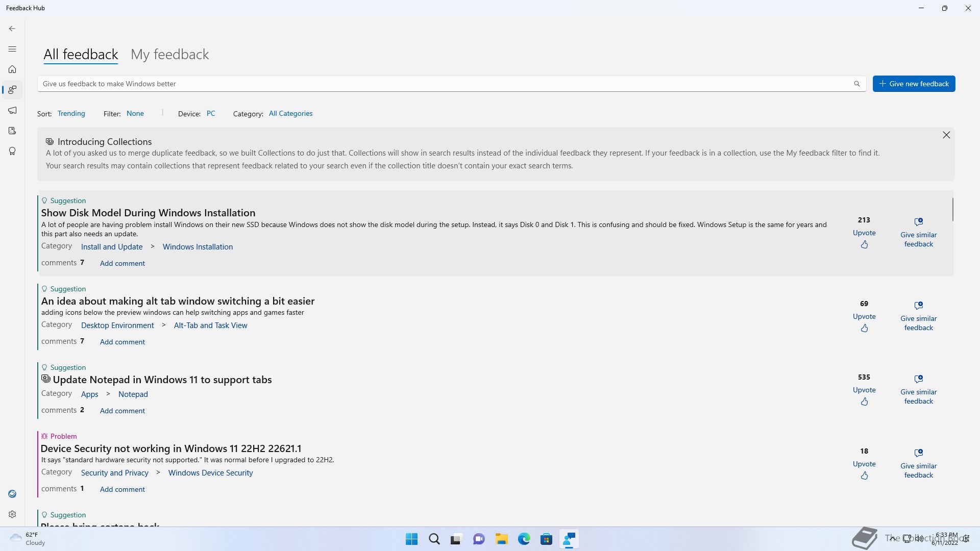Go back using the back arrow

(12, 29)
